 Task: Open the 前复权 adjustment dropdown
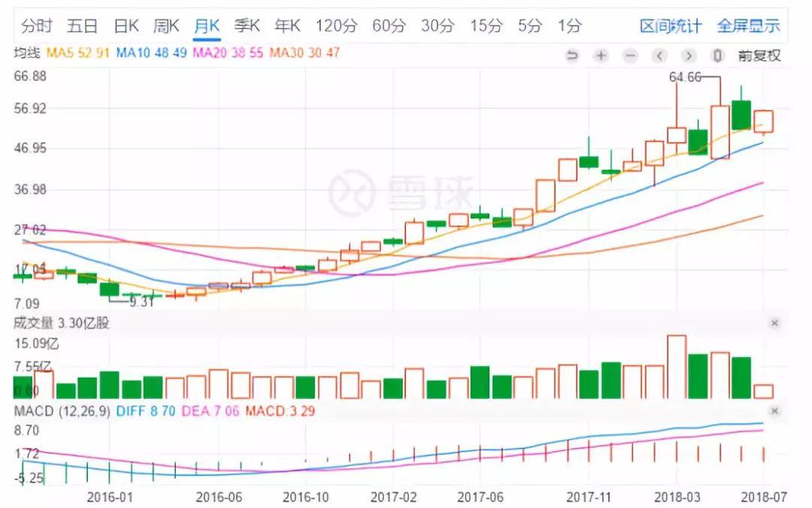[759, 56]
